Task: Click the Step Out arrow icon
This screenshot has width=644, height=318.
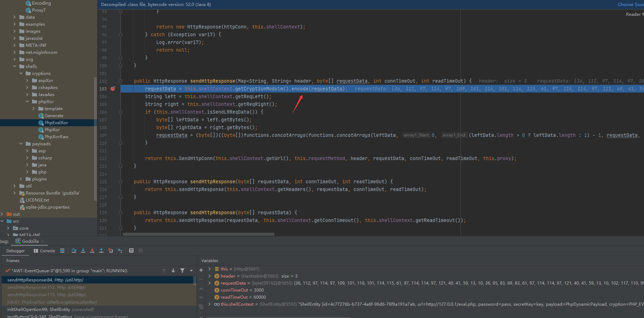Action: [101, 250]
